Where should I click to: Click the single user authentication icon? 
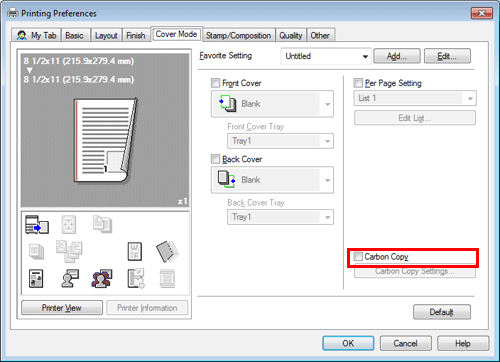(x=70, y=278)
